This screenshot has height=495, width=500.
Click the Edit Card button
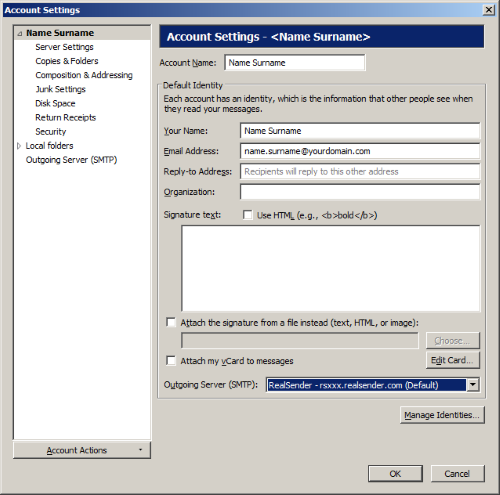[453, 360]
